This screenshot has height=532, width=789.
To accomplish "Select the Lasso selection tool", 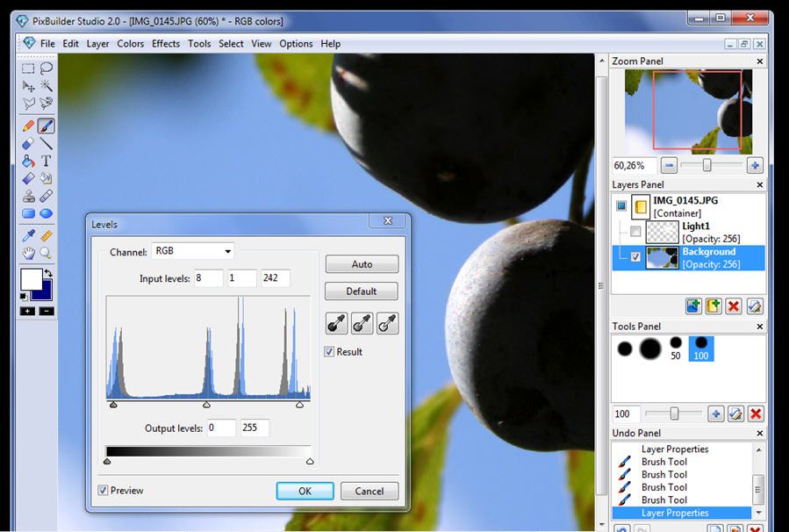I will point(46,68).
